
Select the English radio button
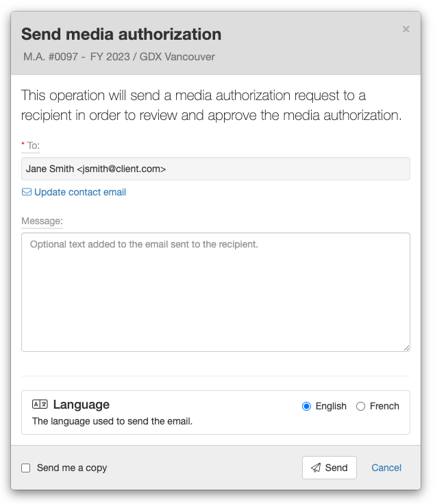tap(307, 406)
